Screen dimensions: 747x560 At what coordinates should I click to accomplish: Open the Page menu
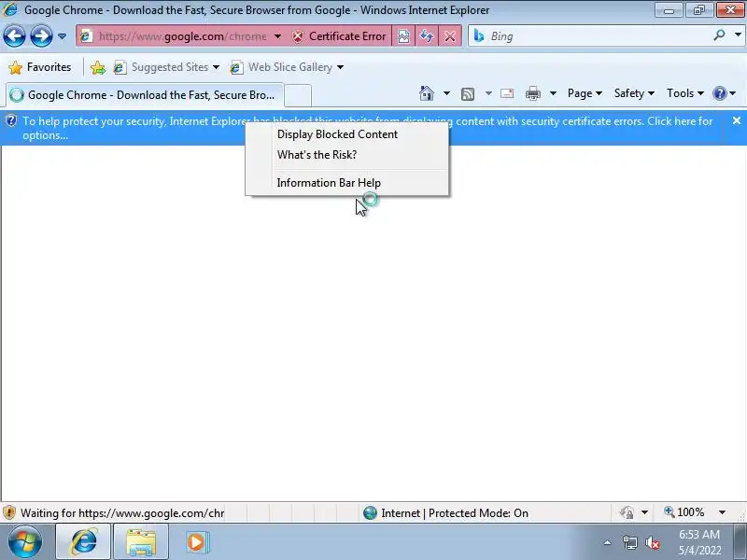(585, 93)
